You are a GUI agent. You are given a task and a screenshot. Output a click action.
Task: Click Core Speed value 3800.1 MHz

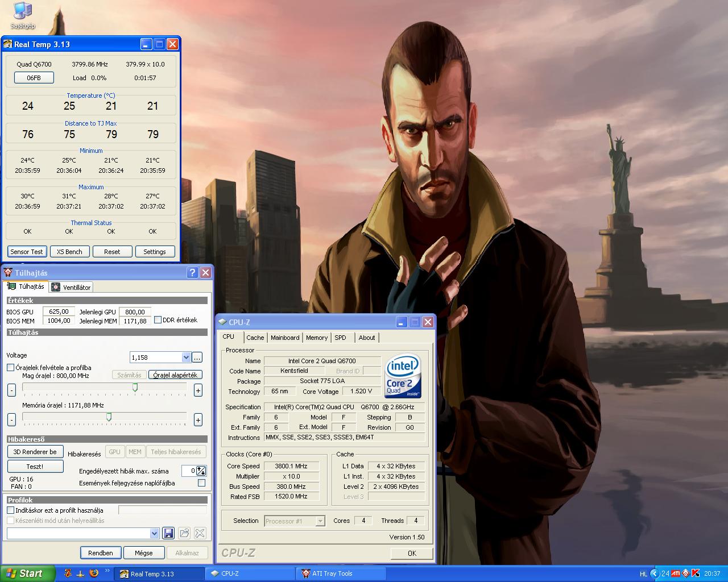pyautogui.click(x=291, y=466)
